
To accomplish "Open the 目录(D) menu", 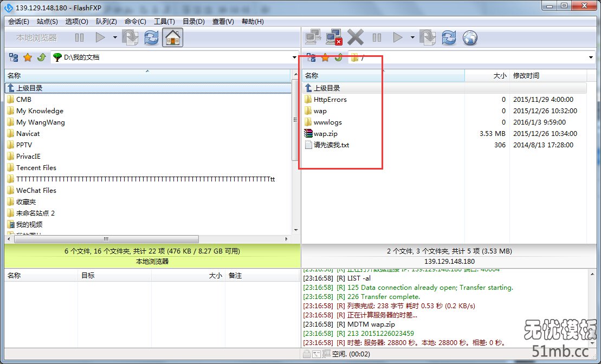I will [x=193, y=22].
